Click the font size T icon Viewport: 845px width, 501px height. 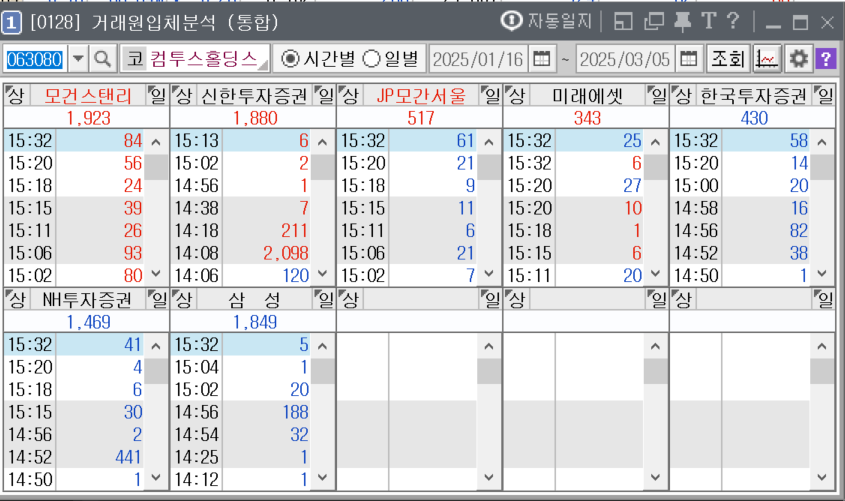tap(708, 21)
